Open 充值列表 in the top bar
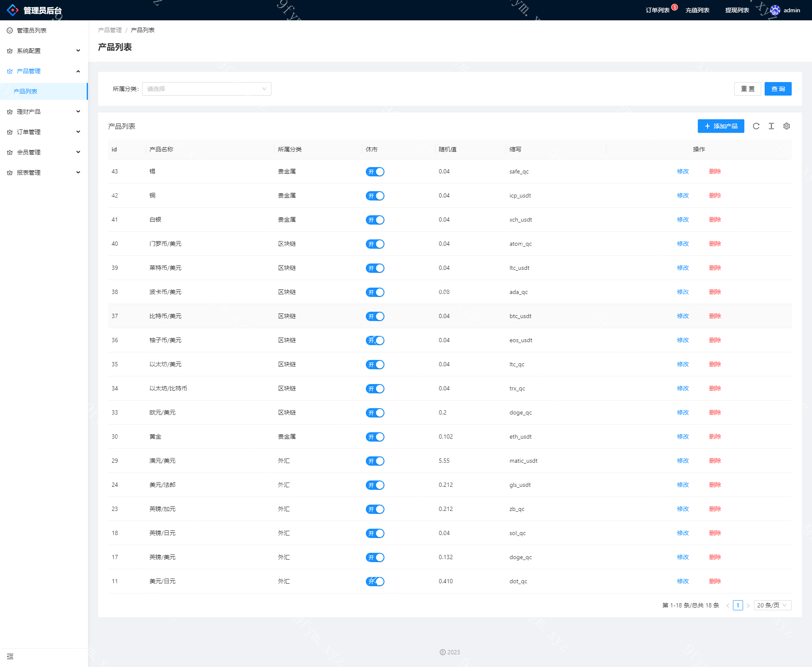Viewport: 812px width, 667px height. pyautogui.click(x=697, y=10)
